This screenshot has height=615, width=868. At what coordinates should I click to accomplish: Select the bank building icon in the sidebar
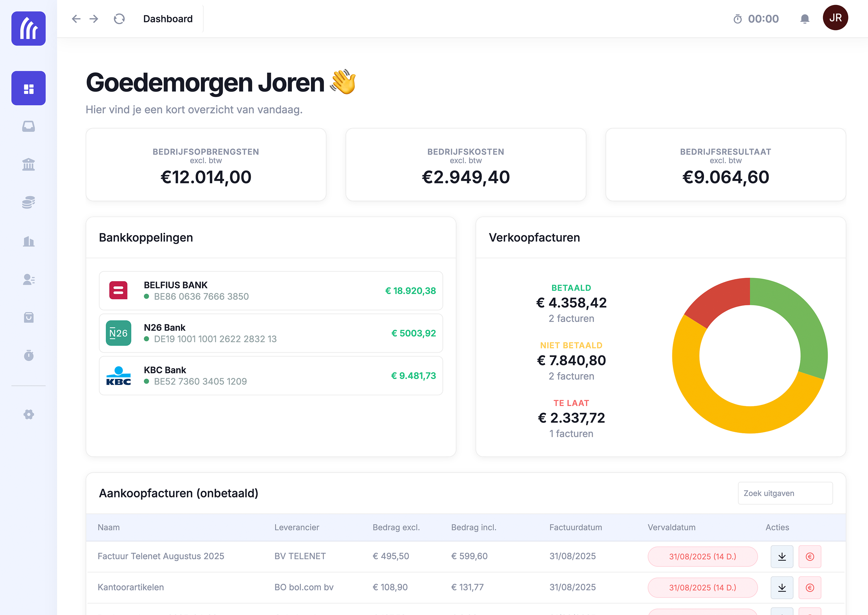pyautogui.click(x=29, y=164)
